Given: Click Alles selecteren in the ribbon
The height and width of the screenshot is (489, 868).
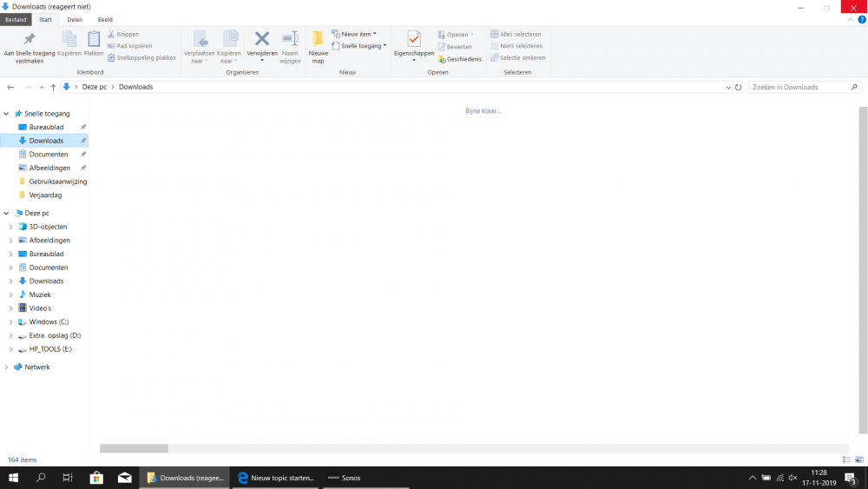Looking at the screenshot, I should point(519,35).
